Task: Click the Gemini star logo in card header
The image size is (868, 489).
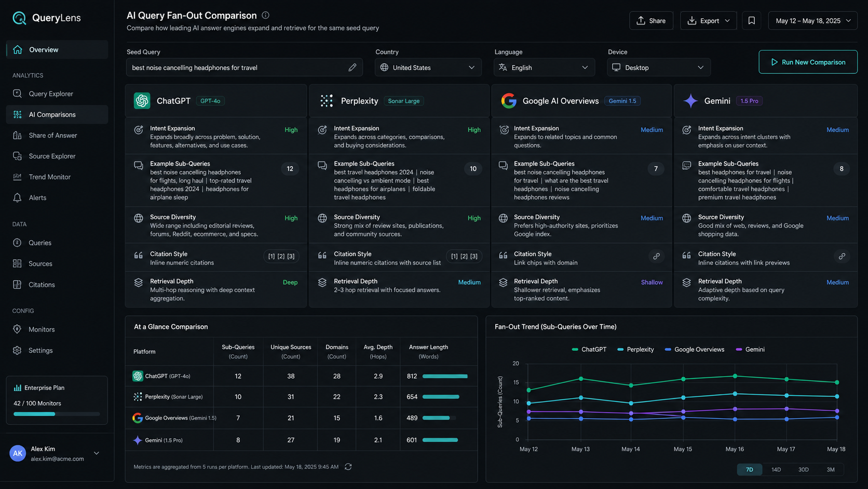Action: tap(690, 101)
